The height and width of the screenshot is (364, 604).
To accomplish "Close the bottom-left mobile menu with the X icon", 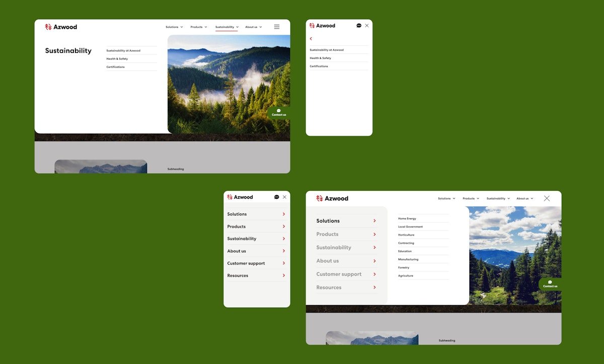I will pyautogui.click(x=284, y=197).
